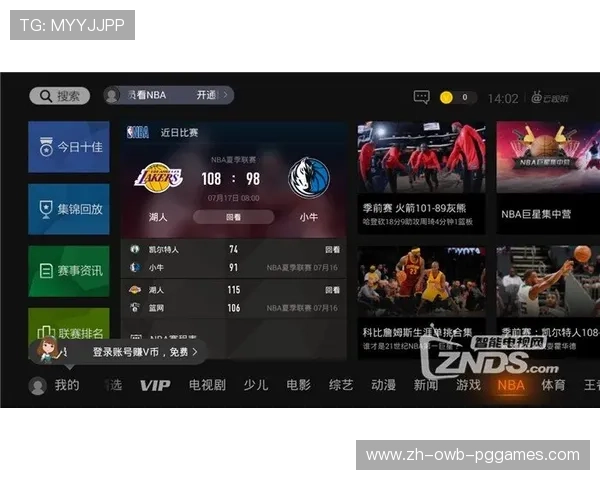
Task: Switch to the VIP tab
Action: [x=155, y=385]
